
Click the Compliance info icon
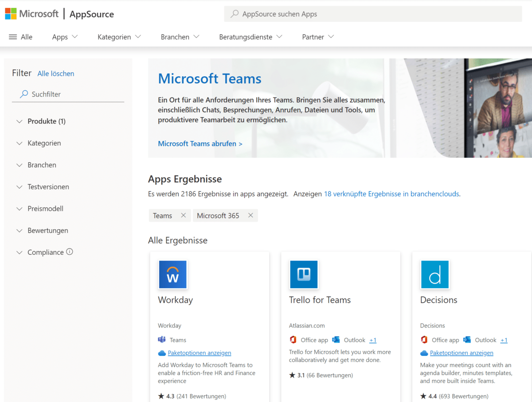[x=70, y=252]
